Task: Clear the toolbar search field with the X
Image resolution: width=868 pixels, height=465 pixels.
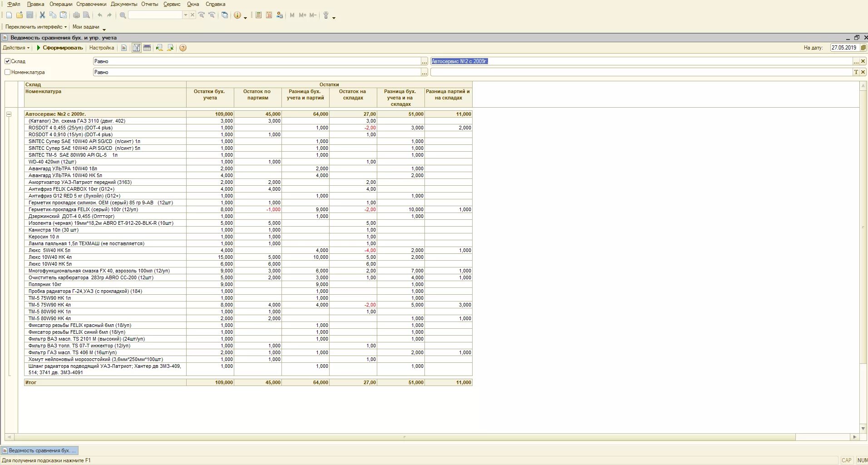Action: [192, 15]
